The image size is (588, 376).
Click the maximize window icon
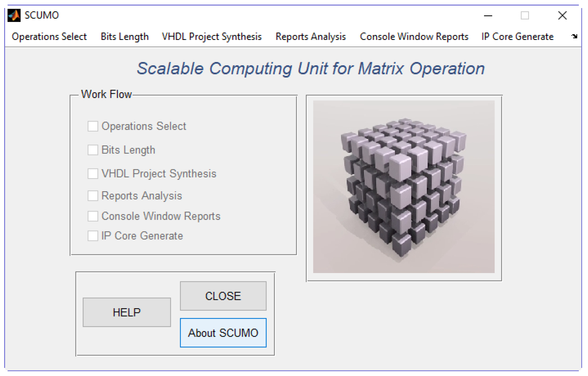pos(525,16)
